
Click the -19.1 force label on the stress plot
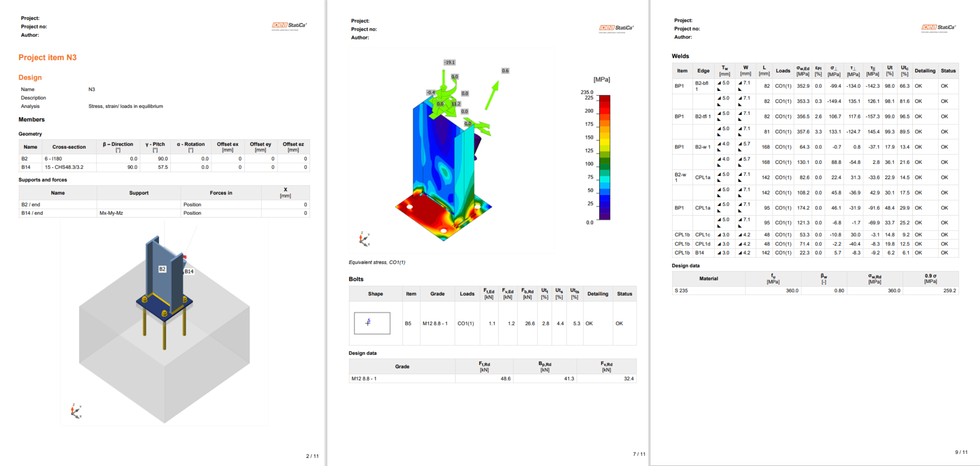(449, 63)
